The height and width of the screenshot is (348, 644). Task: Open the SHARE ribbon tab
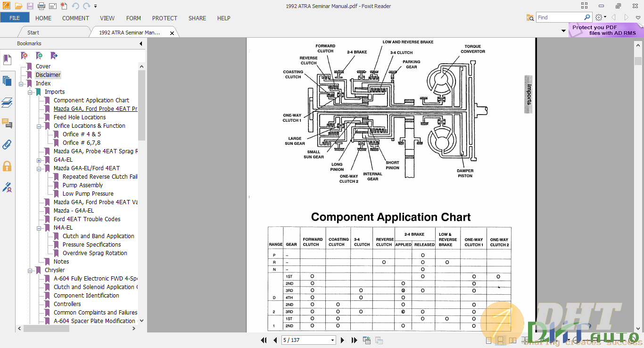(197, 18)
